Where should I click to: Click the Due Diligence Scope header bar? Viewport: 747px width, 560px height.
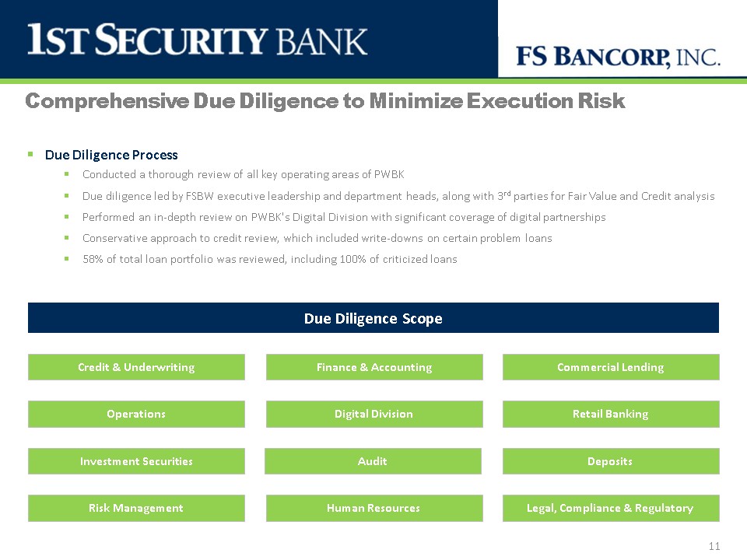[x=373, y=319]
